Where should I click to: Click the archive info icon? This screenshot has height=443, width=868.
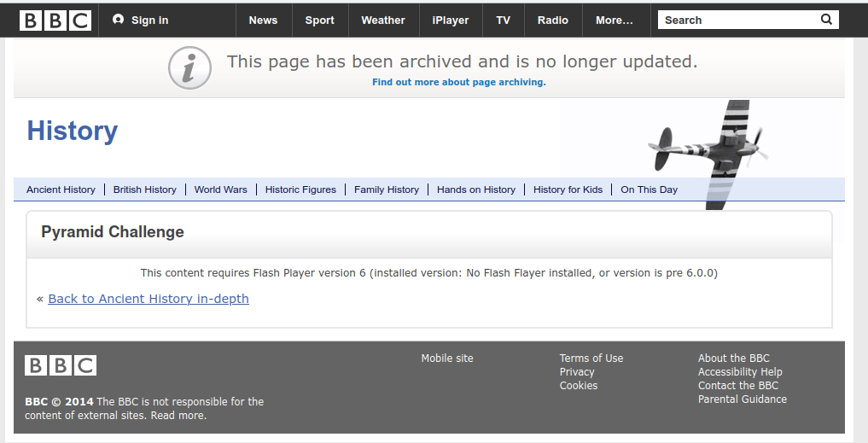coord(189,68)
